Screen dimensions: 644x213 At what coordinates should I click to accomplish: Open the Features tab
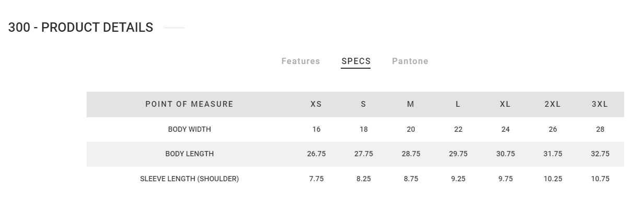301,61
